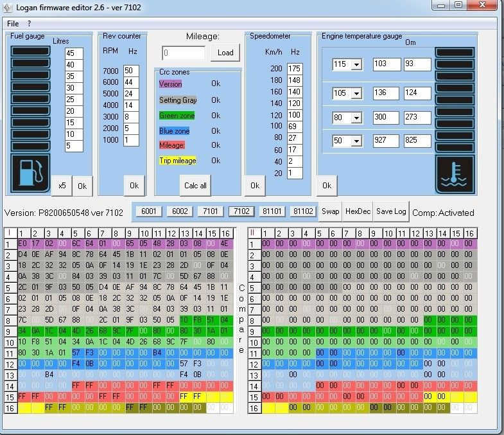Click the engine temperature thermometer icon
504x435 pixels.
coord(455,173)
